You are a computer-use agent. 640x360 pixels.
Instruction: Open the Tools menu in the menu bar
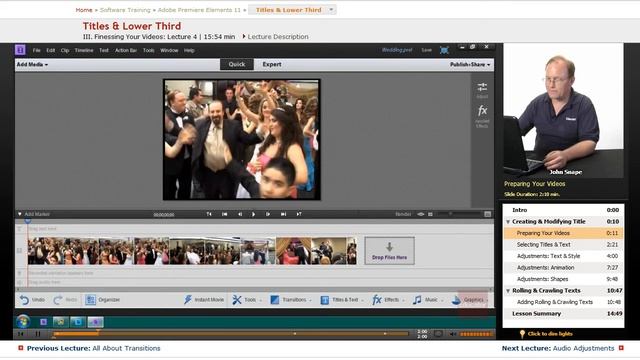click(x=149, y=50)
